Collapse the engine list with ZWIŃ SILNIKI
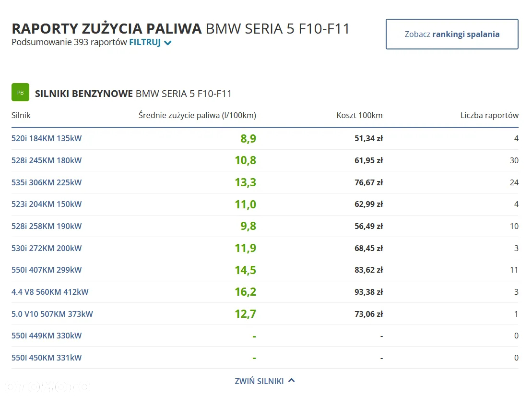 (x=265, y=381)
